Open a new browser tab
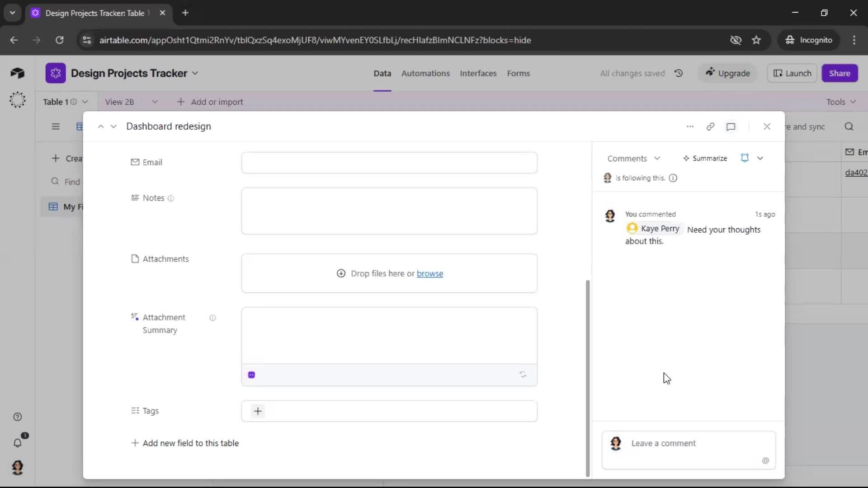868x488 pixels. click(x=185, y=13)
